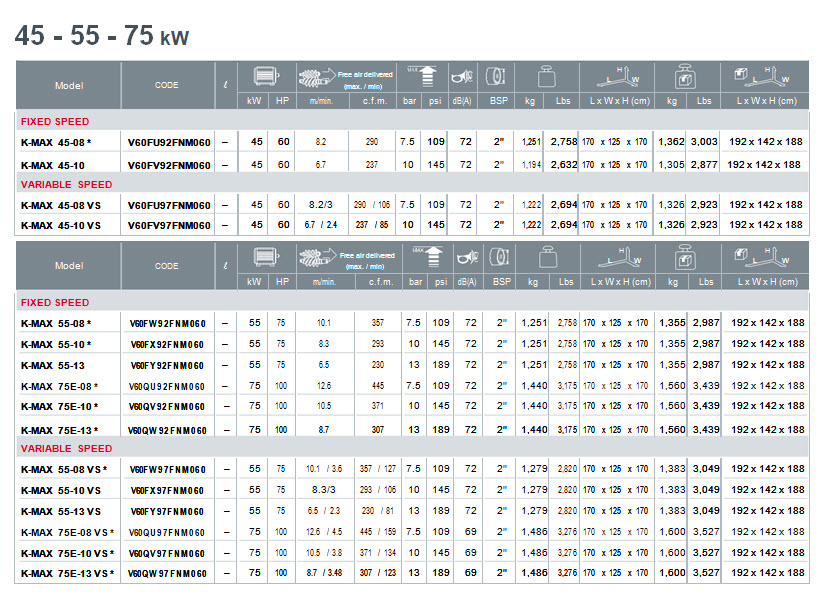Click the "445 / 159" c.f.m. value
Viewport: 827px width, 598px height.
[378, 532]
